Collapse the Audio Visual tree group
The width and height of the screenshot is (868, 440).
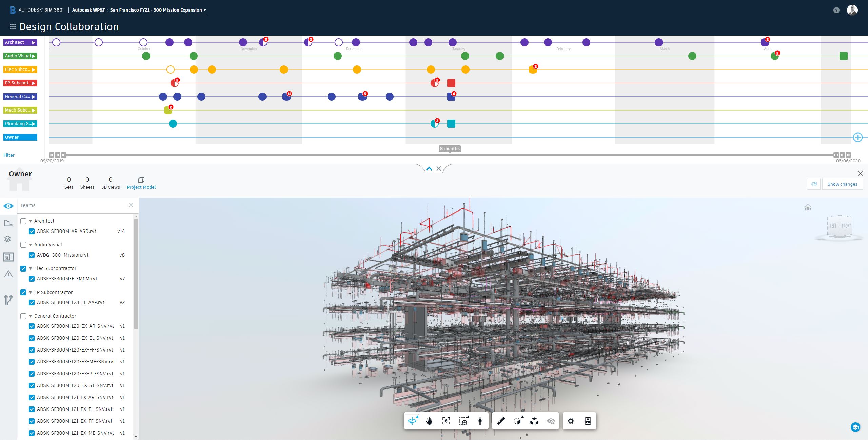(x=31, y=245)
